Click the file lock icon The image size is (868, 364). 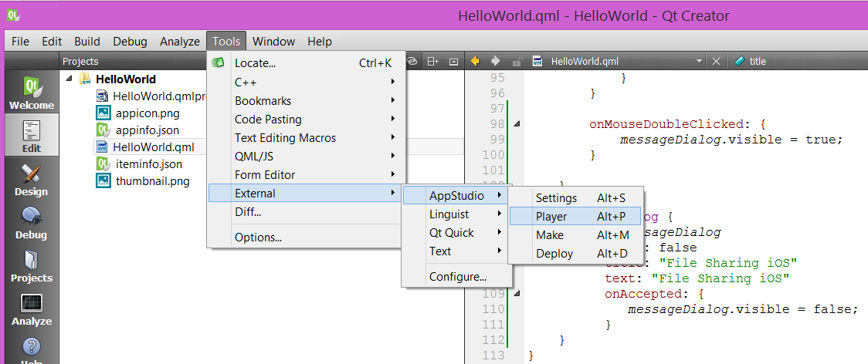(517, 62)
